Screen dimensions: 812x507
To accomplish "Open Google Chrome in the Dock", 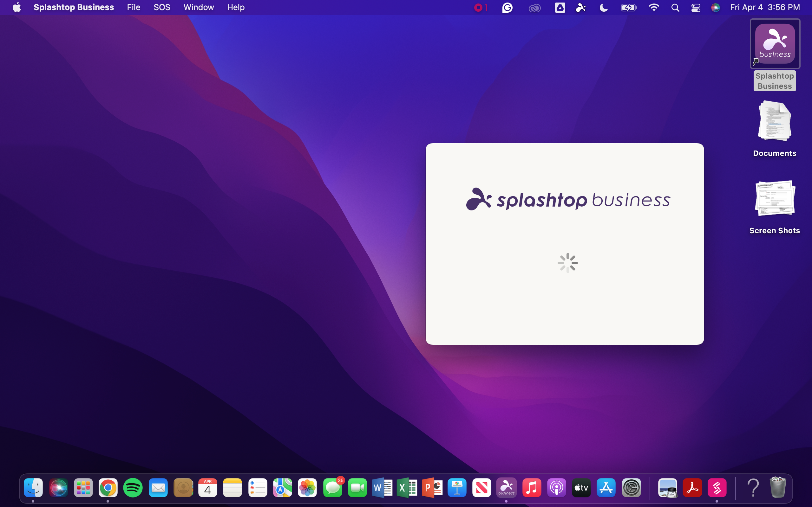I will point(108,488).
